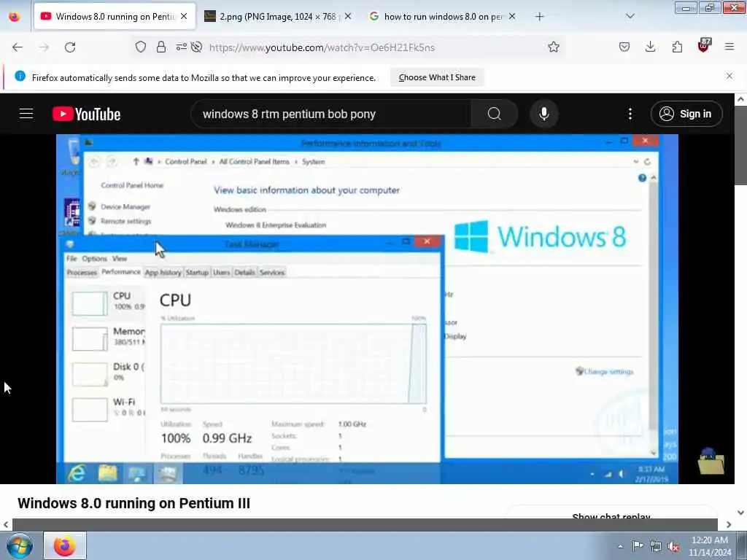Click the uBlock Origin icon showing 87
747x560 pixels.
pos(704,46)
